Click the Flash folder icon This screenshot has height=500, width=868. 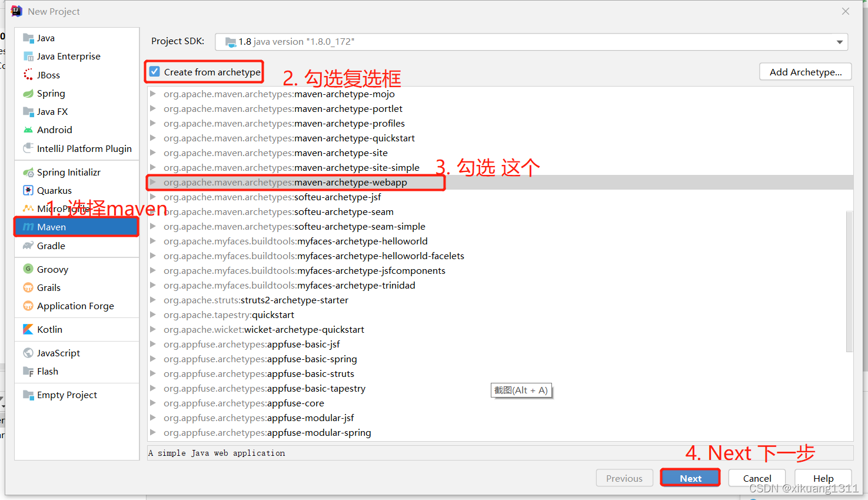28,371
